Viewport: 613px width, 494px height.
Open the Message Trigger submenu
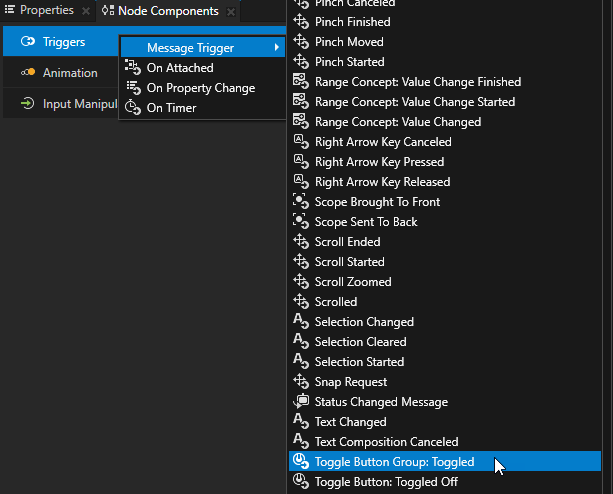[203, 47]
